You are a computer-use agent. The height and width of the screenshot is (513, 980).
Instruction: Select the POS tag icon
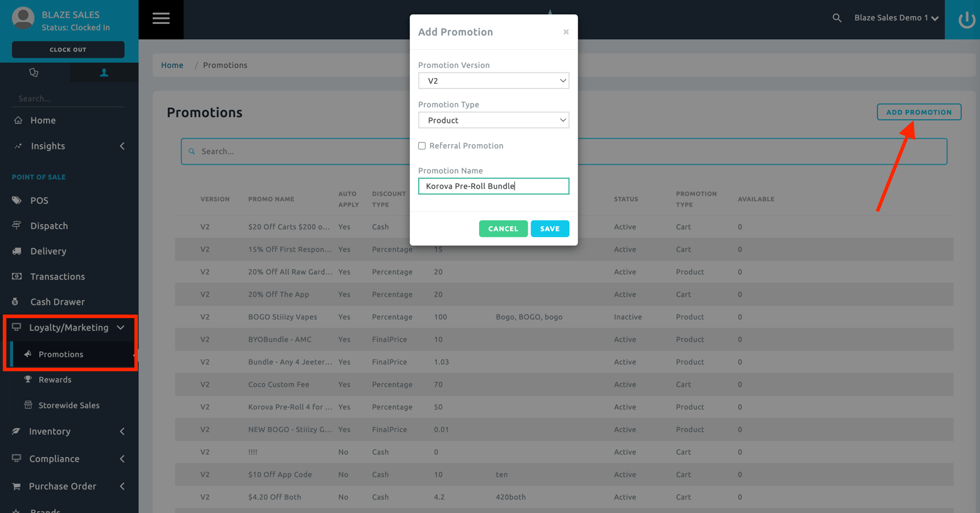coord(17,200)
